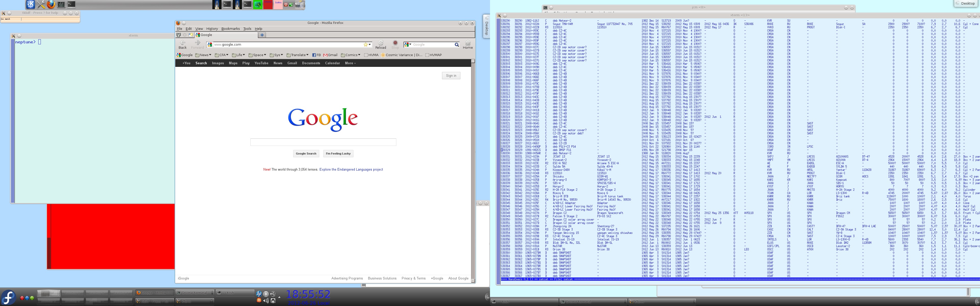Expand the More menu on Google bar
Image resolution: width=980 pixels, height=306 pixels.
[350, 63]
